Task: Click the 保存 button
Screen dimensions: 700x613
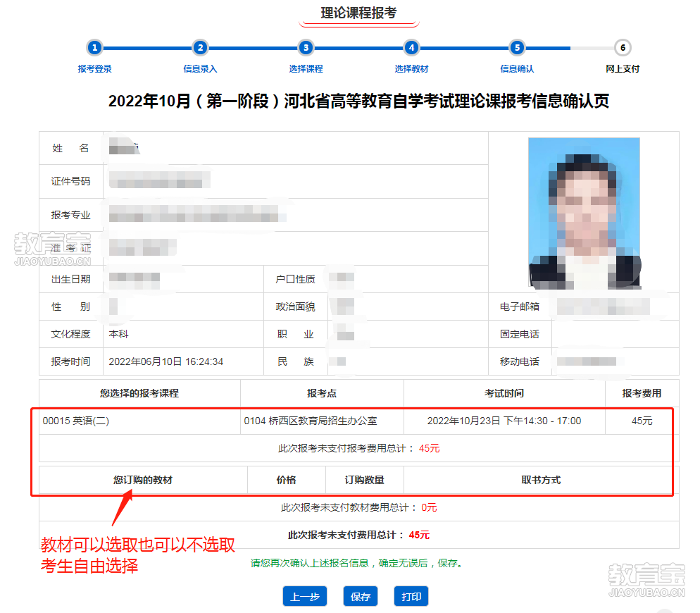Action: coord(361,597)
